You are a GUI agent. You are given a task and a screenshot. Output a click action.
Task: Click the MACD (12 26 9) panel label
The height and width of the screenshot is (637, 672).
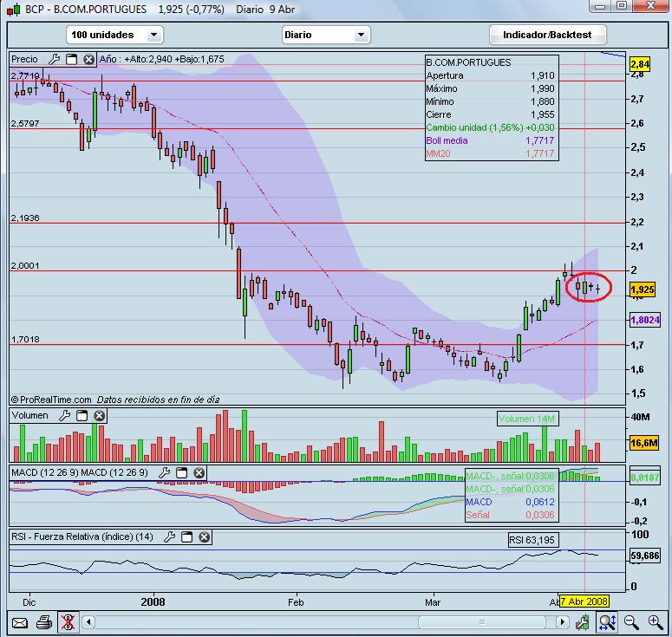click(79, 472)
